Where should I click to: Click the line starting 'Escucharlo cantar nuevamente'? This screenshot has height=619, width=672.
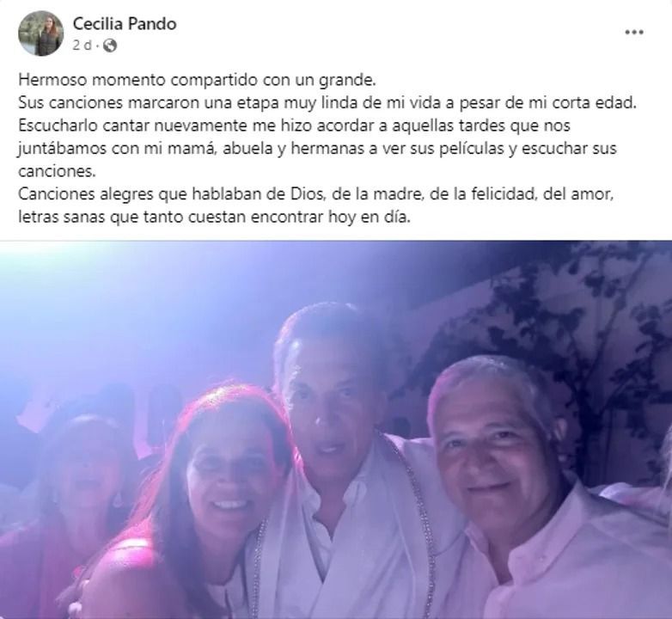pos(294,126)
